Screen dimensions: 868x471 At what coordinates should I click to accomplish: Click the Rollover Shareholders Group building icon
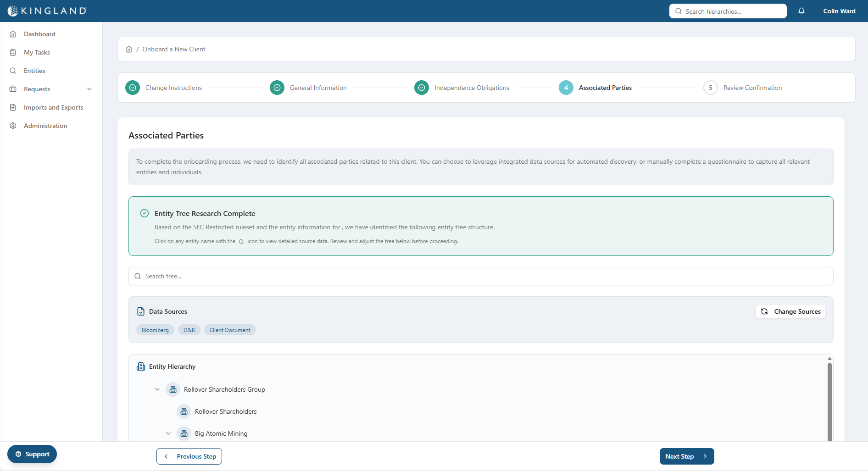[x=173, y=389]
